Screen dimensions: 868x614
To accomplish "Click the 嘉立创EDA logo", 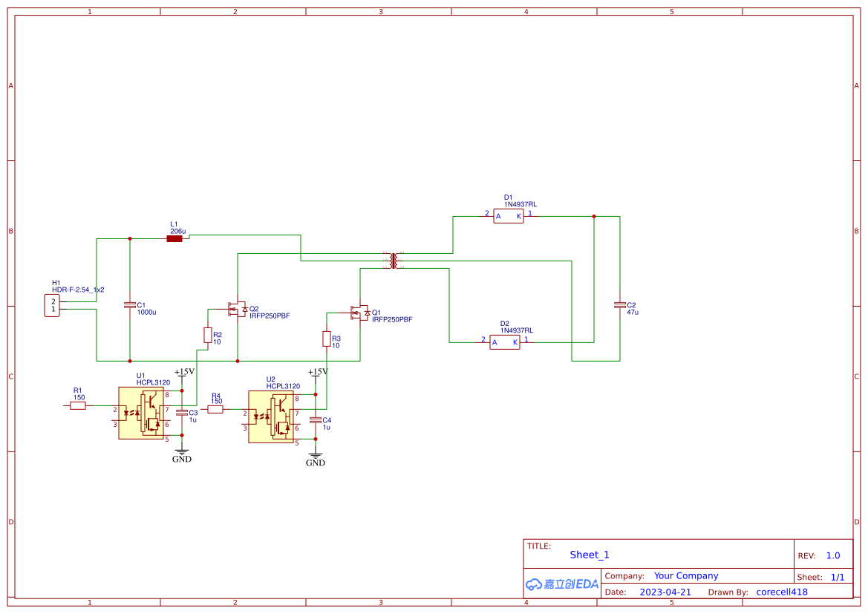I will pyautogui.click(x=561, y=584).
